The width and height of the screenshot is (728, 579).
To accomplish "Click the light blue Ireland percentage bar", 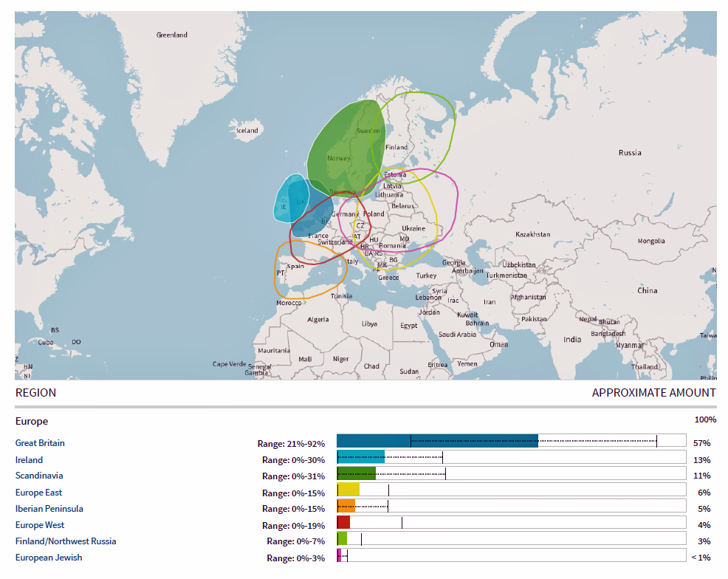I will pos(360,457).
